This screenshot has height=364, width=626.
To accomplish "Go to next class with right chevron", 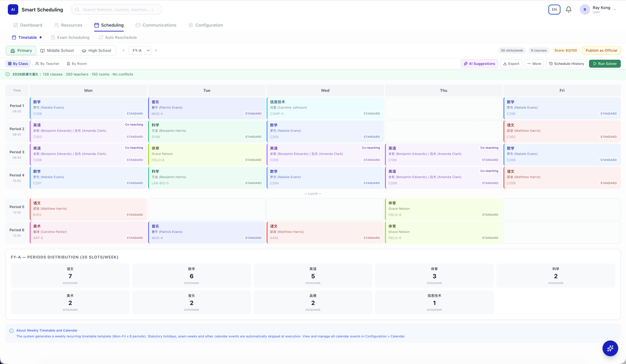I will pyautogui.click(x=156, y=50).
